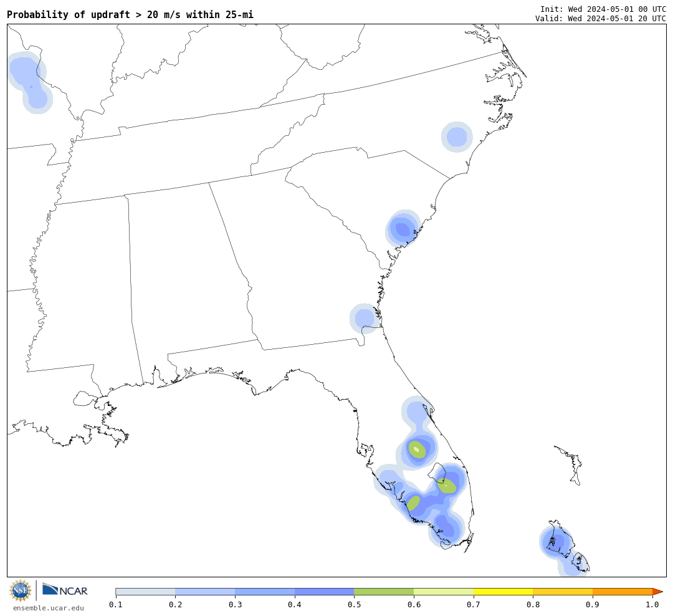
Task: Click the colorbar label 0.3
Action: tap(235, 605)
